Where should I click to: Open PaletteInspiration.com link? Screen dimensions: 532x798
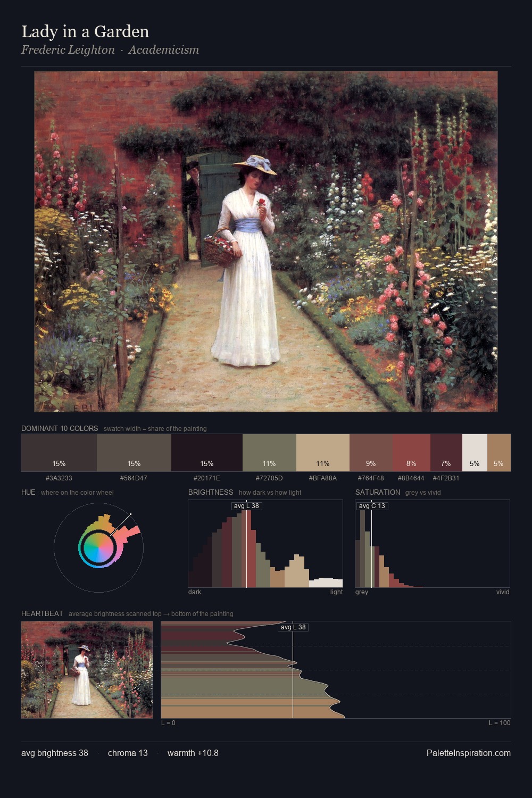coord(469,753)
